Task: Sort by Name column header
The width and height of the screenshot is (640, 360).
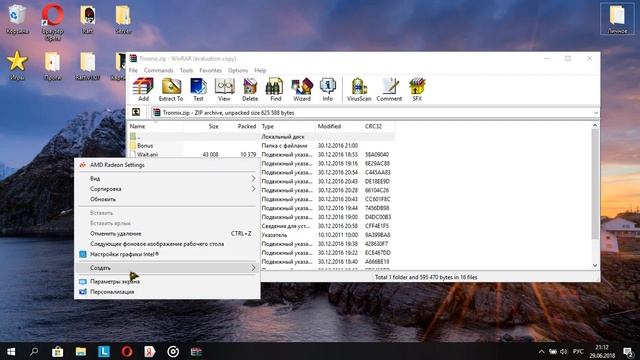Action: [x=156, y=126]
